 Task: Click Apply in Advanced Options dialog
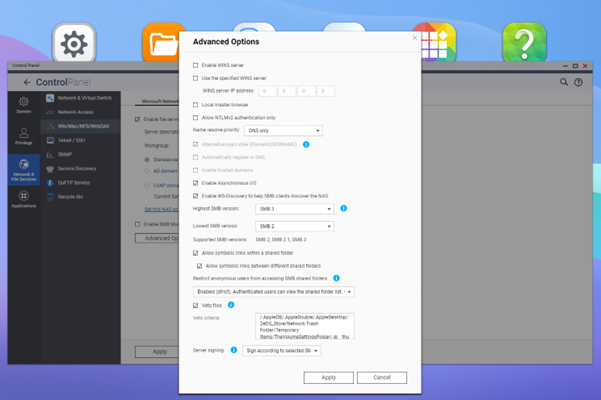pyautogui.click(x=328, y=378)
